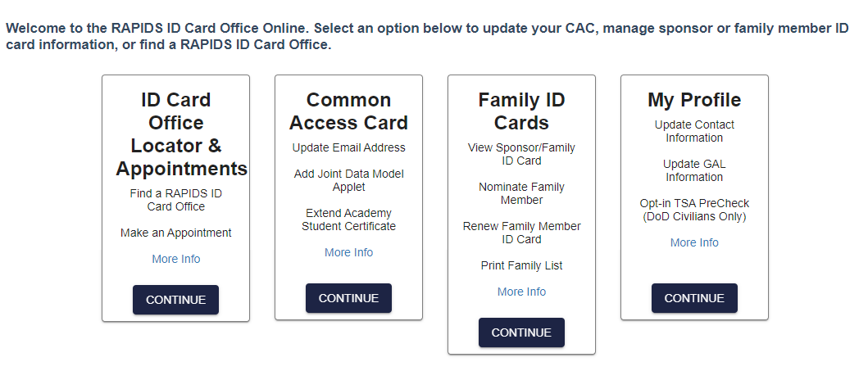The image size is (868, 371).
Task: Click the ID Card Office Locator & Appointments heading
Action: pyautogui.click(x=175, y=134)
